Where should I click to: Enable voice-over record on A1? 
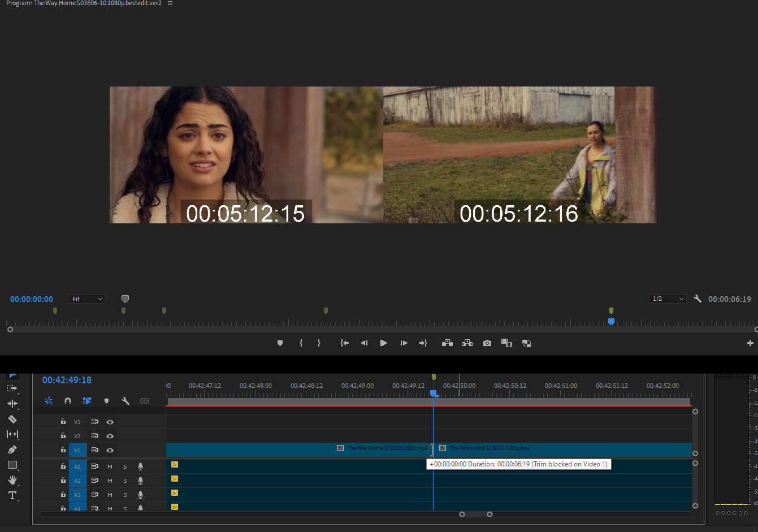point(140,466)
